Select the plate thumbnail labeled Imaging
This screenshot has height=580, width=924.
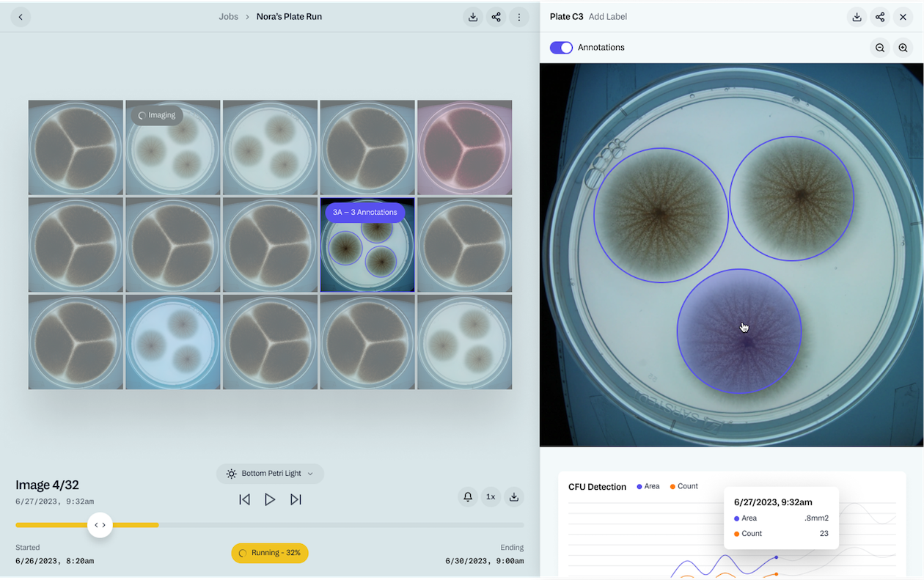tap(173, 147)
